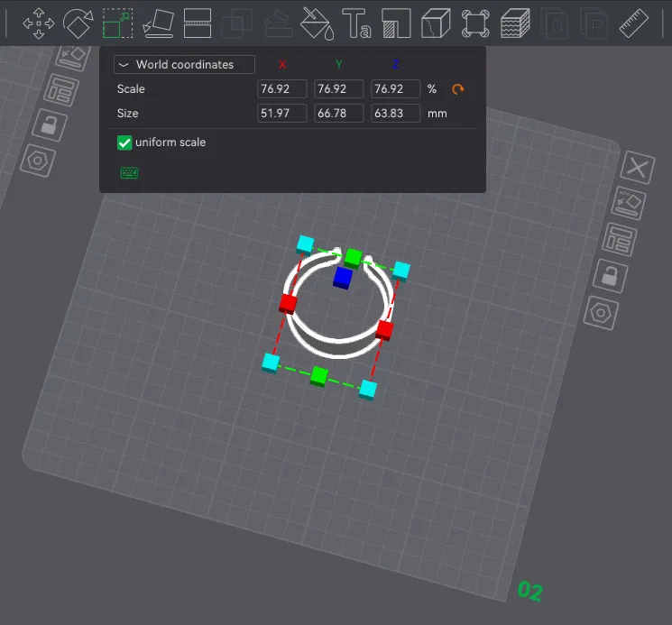The width and height of the screenshot is (672, 625).
Task: Expand the World coordinates dropdown
Action: point(184,65)
